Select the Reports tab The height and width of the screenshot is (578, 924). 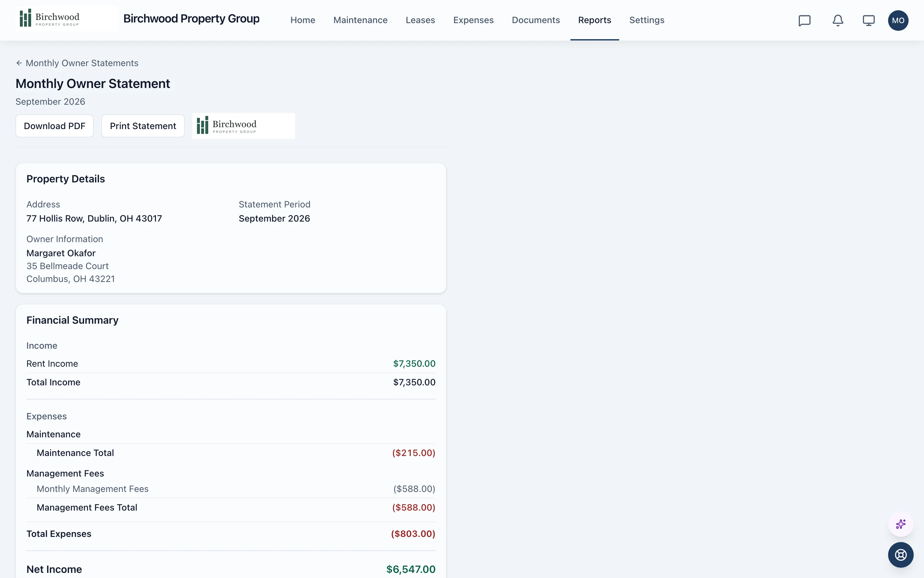point(595,20)
